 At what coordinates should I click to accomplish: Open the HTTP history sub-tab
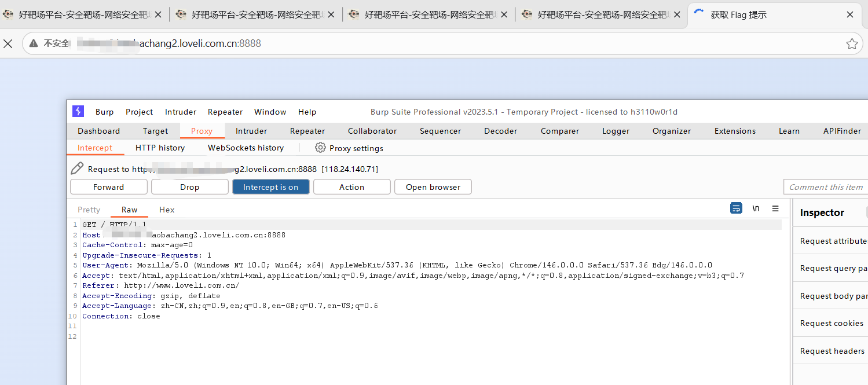coord(160,148)
